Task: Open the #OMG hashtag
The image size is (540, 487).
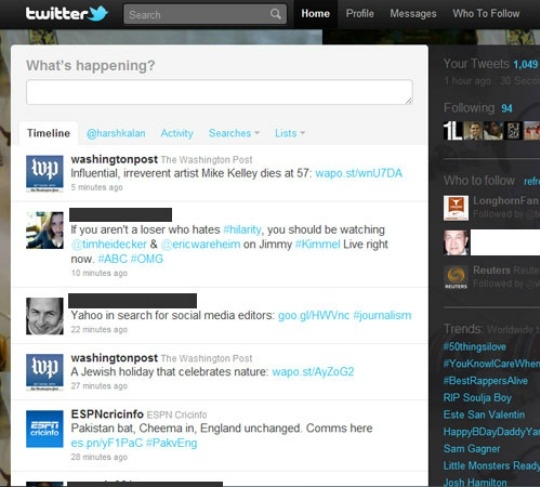Action: point(147,259)
